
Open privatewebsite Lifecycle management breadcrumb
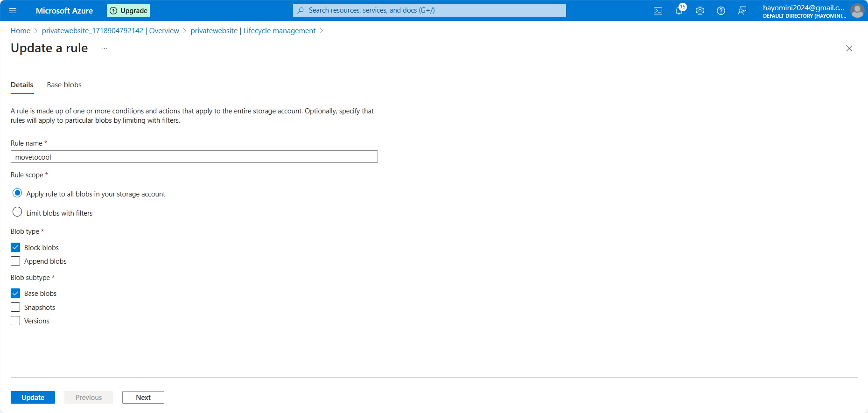tap(253, 31)
